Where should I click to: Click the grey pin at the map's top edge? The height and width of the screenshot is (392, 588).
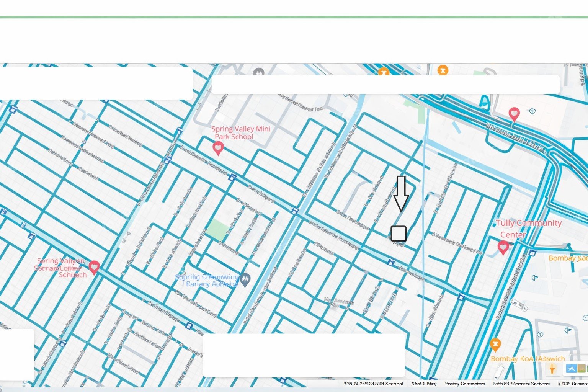point(259,72)
